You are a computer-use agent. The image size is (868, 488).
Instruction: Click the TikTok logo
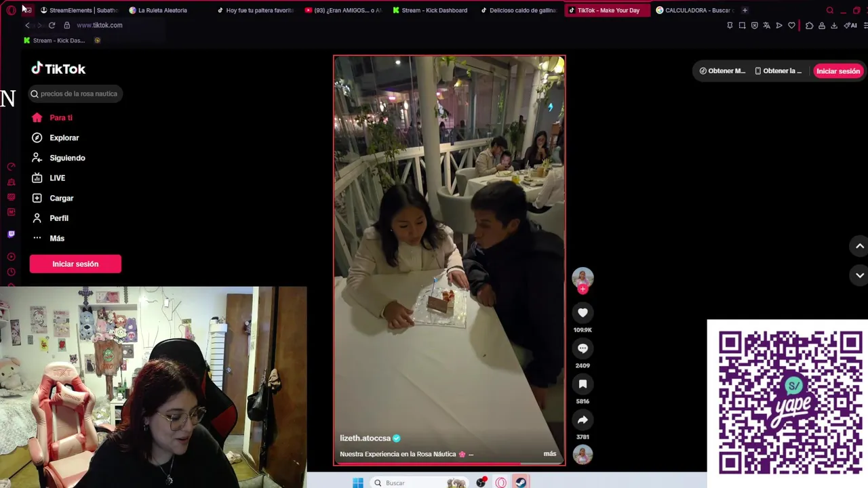coord(58,68)
